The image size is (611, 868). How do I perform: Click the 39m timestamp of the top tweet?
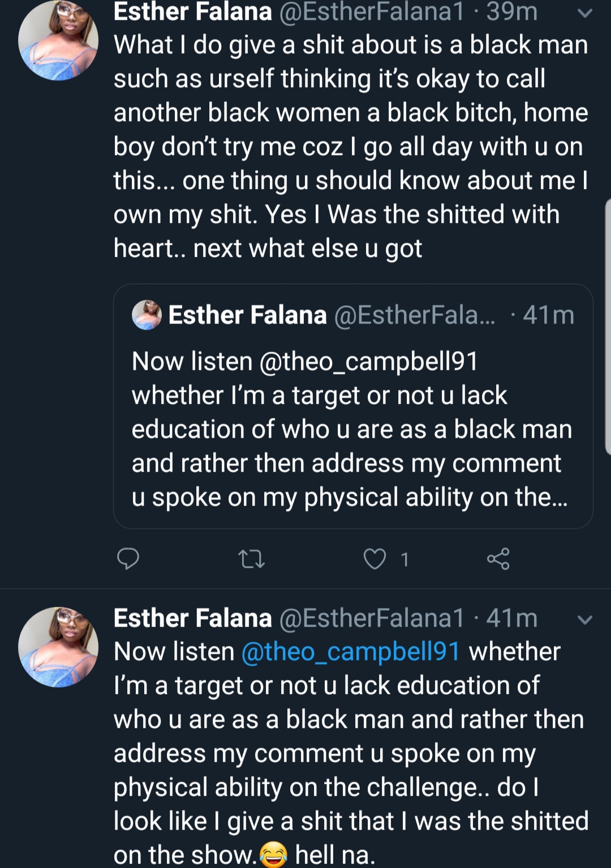(511, 11)
